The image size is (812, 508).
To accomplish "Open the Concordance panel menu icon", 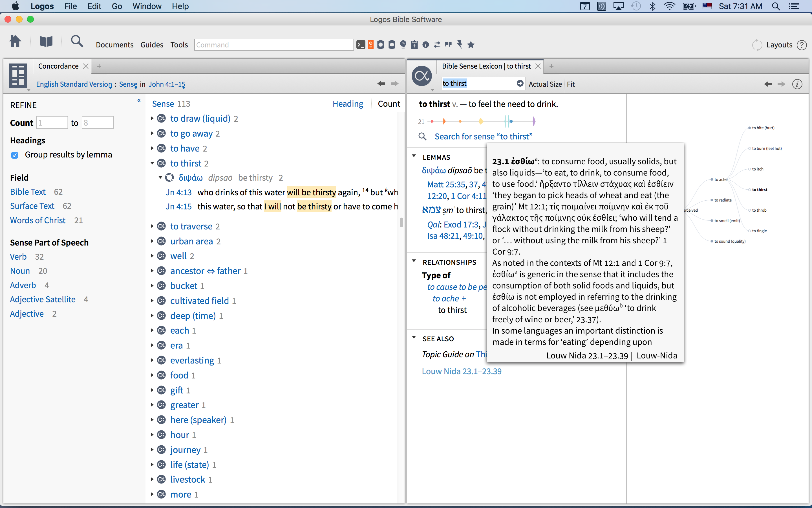I will click(x=18, y=76).
